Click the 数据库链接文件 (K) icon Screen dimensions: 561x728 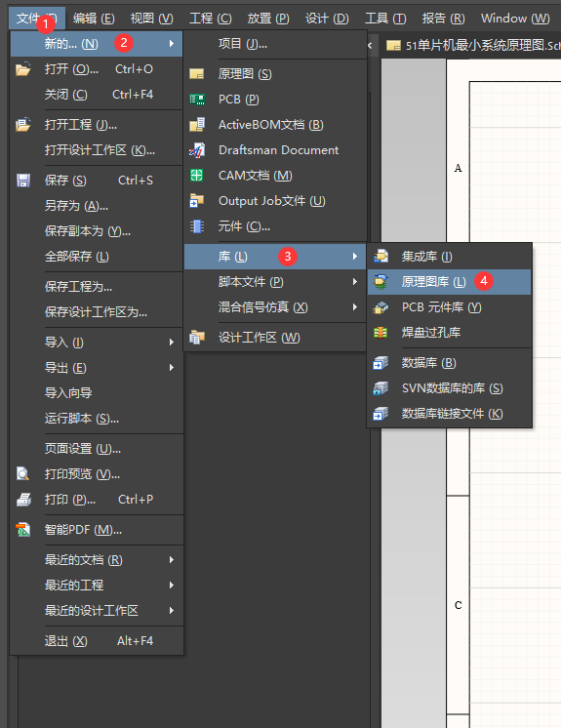click(381, 413)
